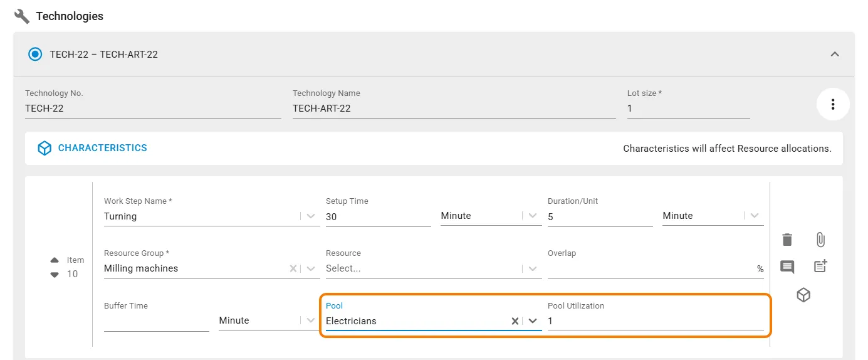The height and width of the screenshot is (360, 868).
Task: Click the Duration/Unit value 5
Action: coord(600,216)
